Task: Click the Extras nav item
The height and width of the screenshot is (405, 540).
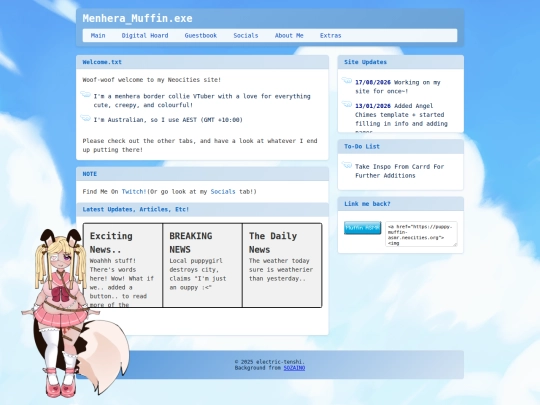Action: coord(330,35)
